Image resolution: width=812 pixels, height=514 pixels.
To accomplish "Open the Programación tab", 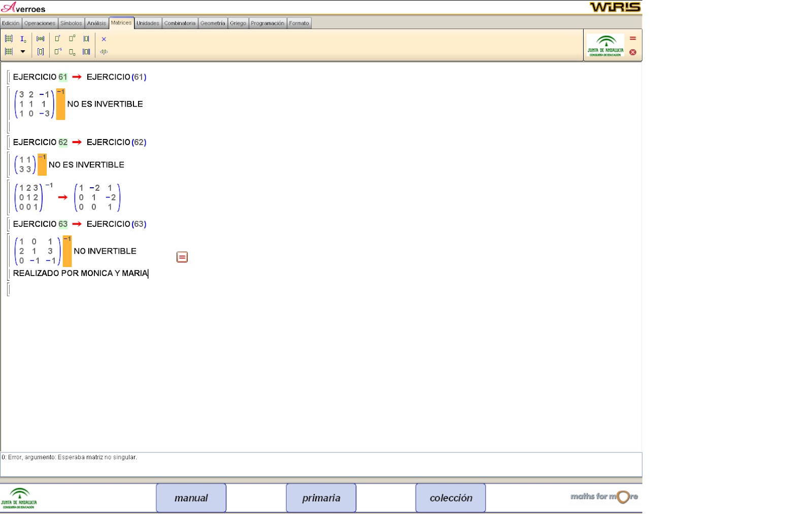I will (267, 23).
